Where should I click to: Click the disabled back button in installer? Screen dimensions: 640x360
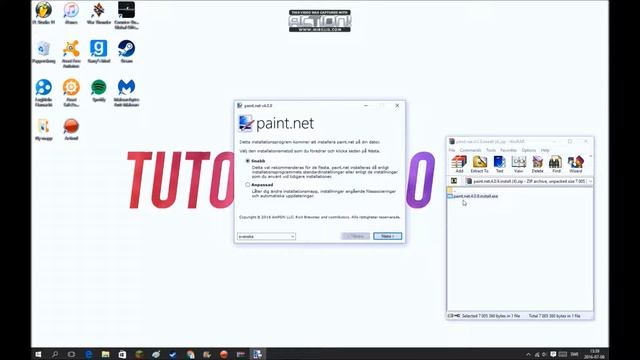point(356,236)
